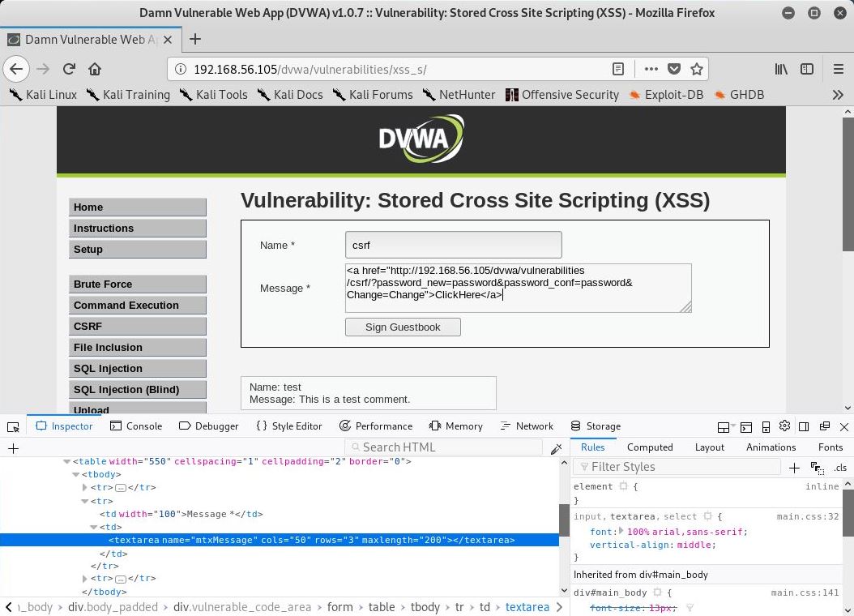Screen dimensions: 854x616
Task: Open Animations tab in sidebar
Action: 771,447
